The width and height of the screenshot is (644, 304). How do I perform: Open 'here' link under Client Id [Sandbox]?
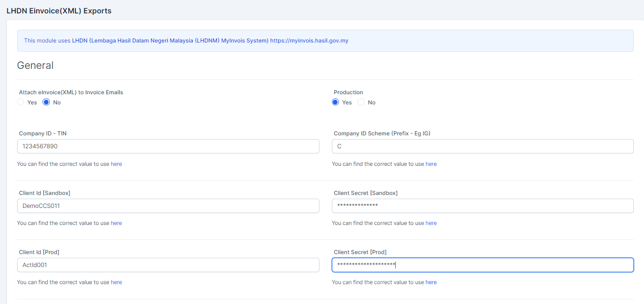coord(117,223)
